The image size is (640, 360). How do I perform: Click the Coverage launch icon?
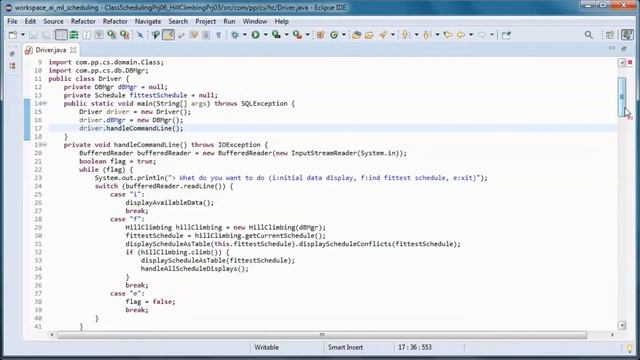point(276,35)
